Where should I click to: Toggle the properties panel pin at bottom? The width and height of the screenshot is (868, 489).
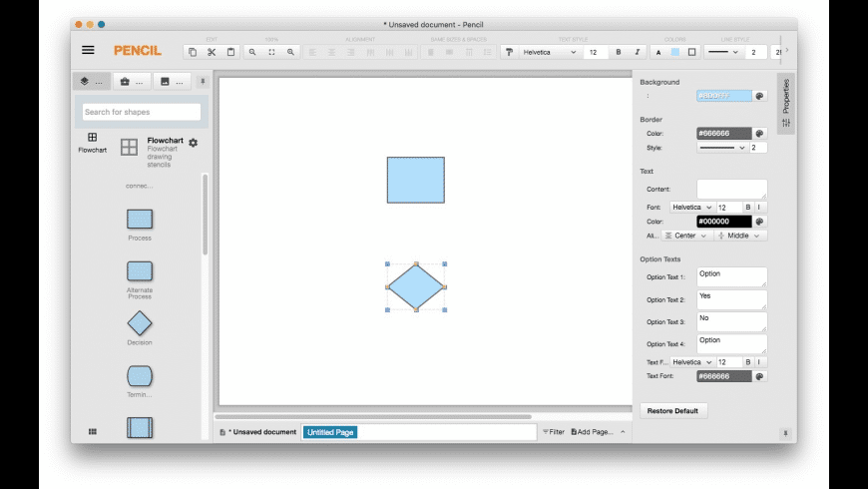pos(785,434)
